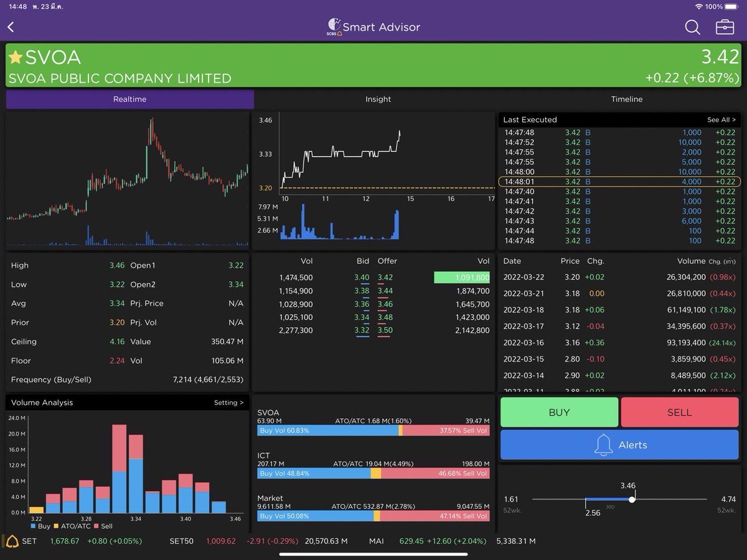Select the ICT buy/sell volume bar

pos(374,474)
